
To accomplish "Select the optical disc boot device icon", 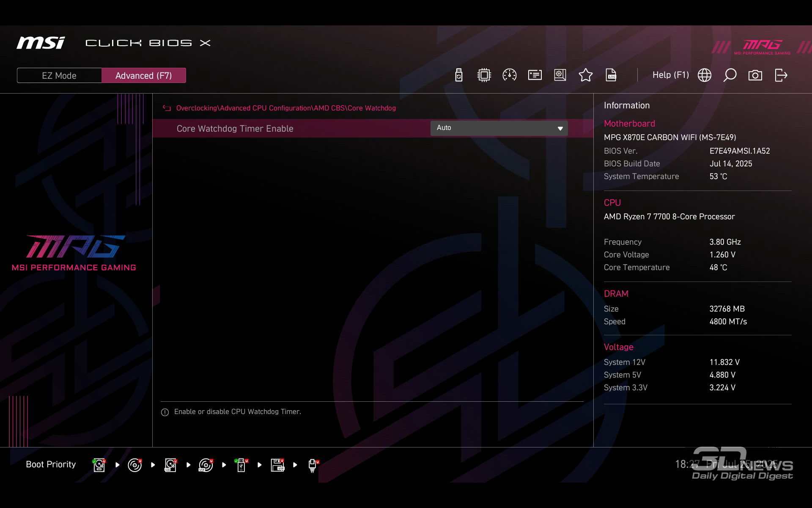I will pos(135,465).
